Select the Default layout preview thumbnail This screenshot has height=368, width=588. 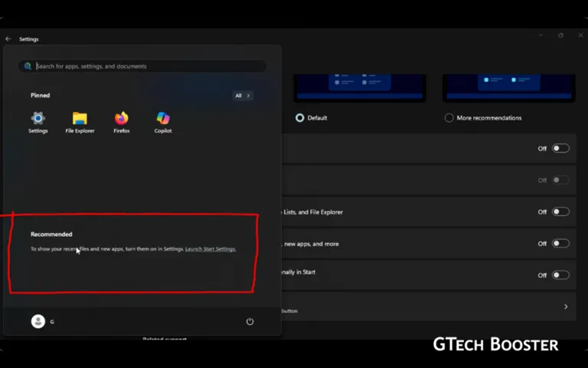click(x=360, y=88)
